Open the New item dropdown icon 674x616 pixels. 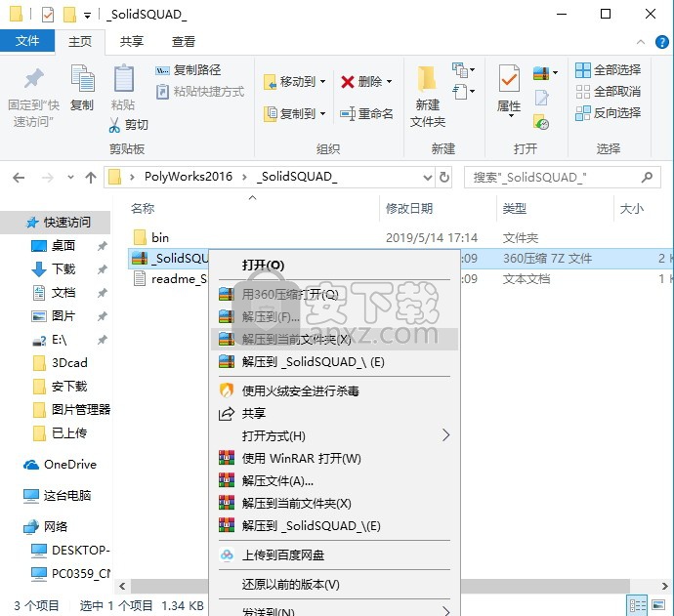click(463, 70)
